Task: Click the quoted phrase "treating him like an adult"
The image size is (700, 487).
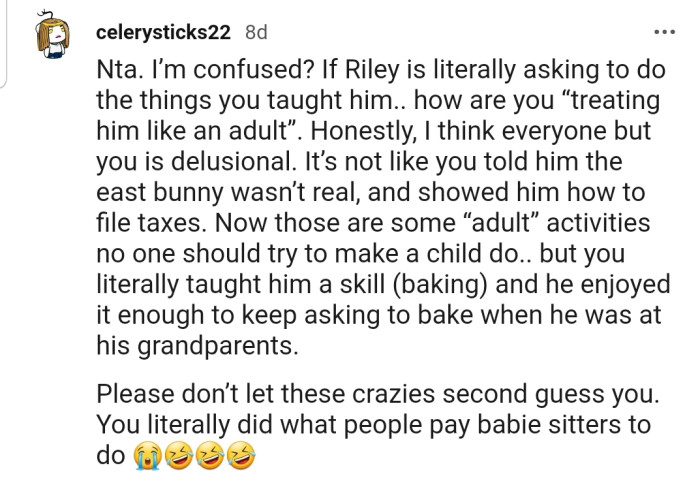Action: coord(378,116)
